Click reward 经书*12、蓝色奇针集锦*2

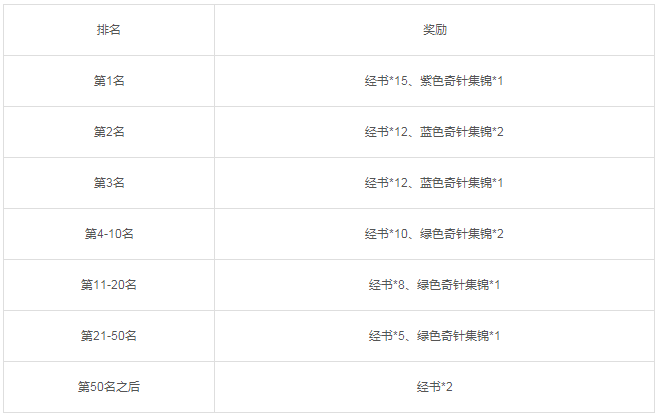point(434,132)
